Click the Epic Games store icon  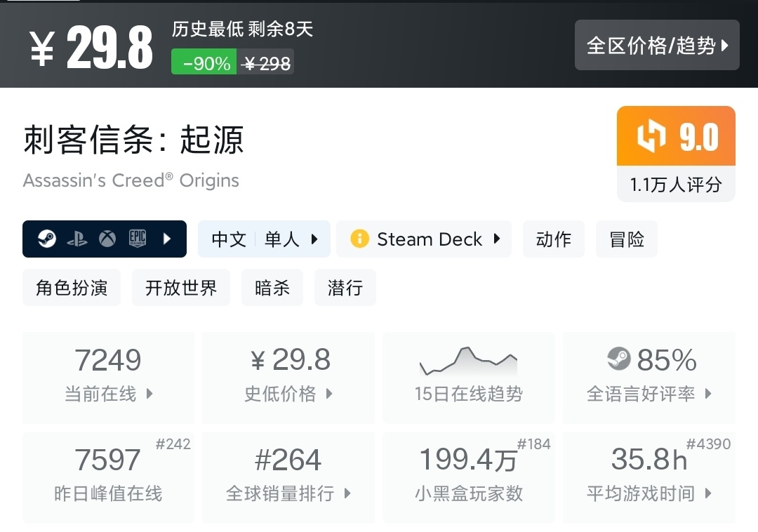tap(137, 239)
